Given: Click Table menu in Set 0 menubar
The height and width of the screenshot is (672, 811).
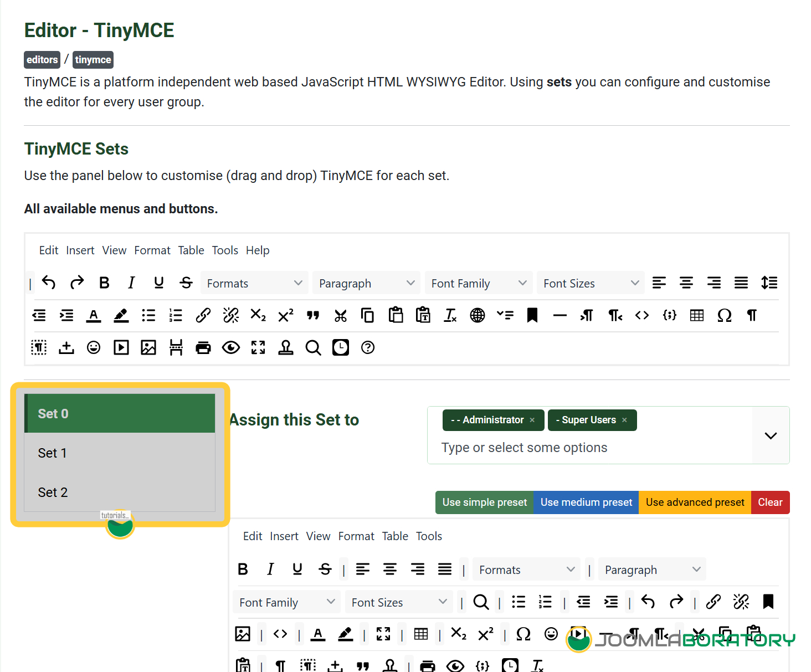Looking at the screenshot, I should [x=395, y=536].
